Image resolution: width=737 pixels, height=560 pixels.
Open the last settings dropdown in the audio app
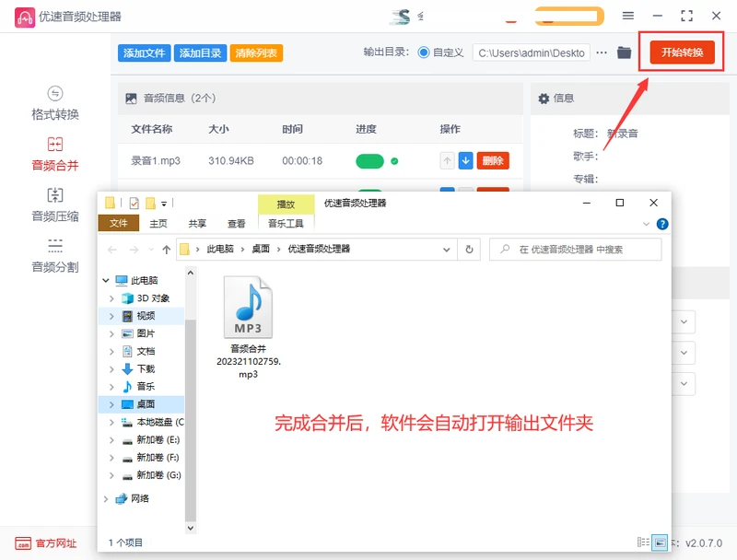point(684,384)
